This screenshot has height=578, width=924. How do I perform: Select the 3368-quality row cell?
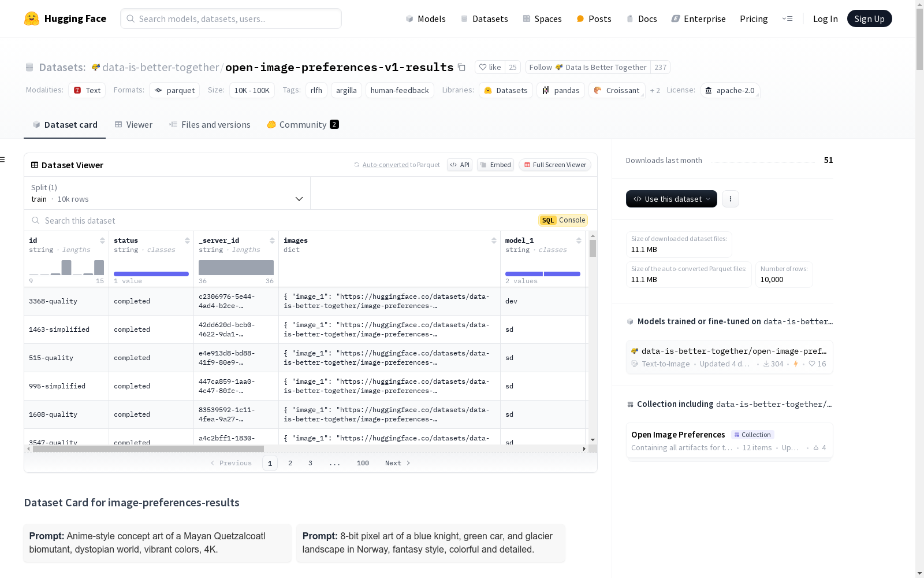click(66, 301)
